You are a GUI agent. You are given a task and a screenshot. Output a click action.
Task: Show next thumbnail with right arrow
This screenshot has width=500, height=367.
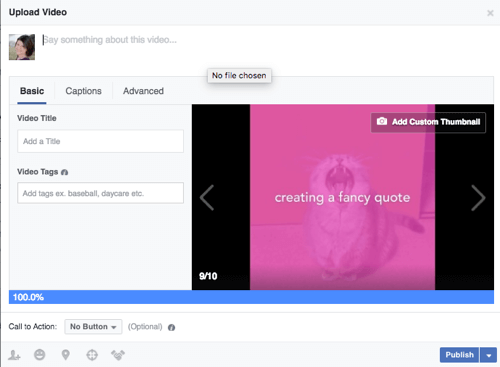click(478, 198)
